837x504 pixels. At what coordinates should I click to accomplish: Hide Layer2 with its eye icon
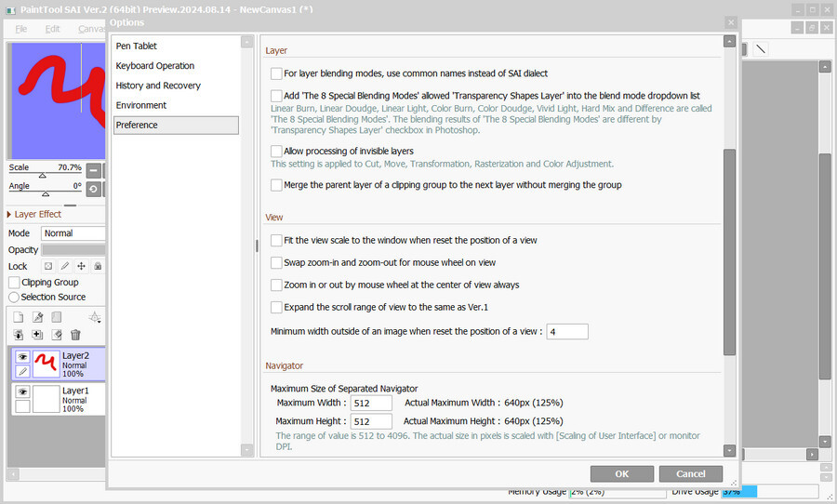[x=22, y=357]
